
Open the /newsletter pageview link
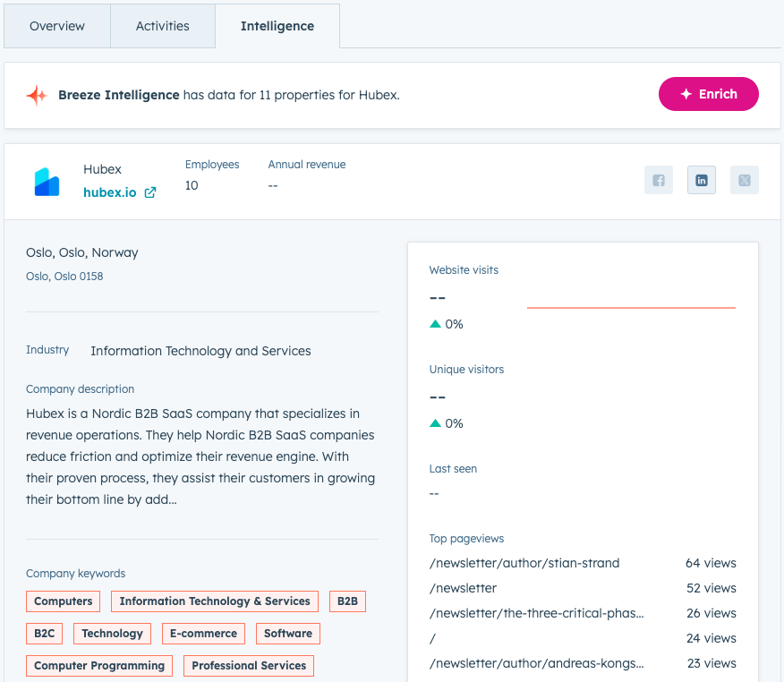coord(463,588)
